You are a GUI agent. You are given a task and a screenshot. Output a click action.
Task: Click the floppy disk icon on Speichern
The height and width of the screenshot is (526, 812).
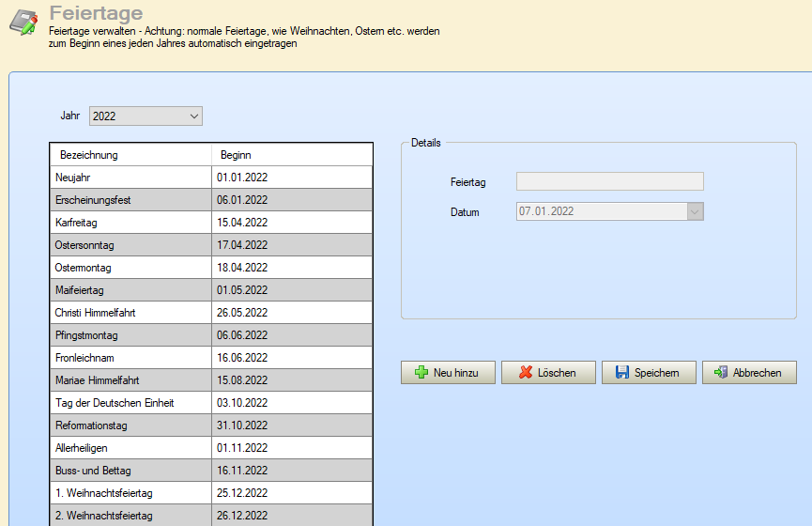[621, 373]
